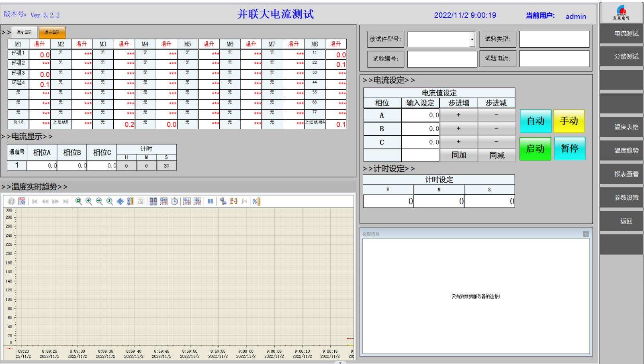Increase phase A current with + step

[x=458, y=115]
